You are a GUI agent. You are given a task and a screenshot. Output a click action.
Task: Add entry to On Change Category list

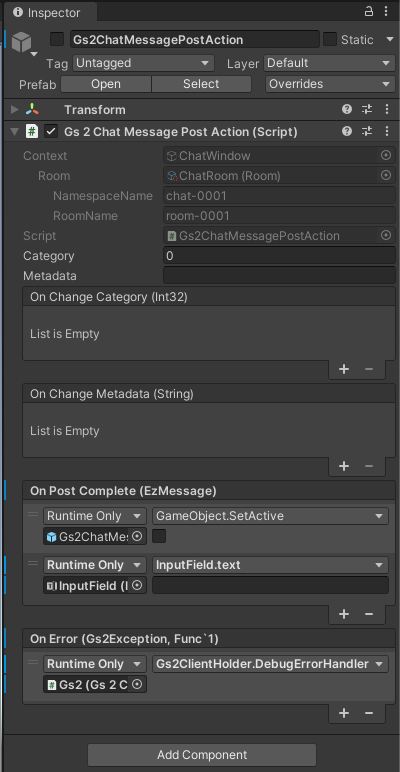click(x=344, y=369)
